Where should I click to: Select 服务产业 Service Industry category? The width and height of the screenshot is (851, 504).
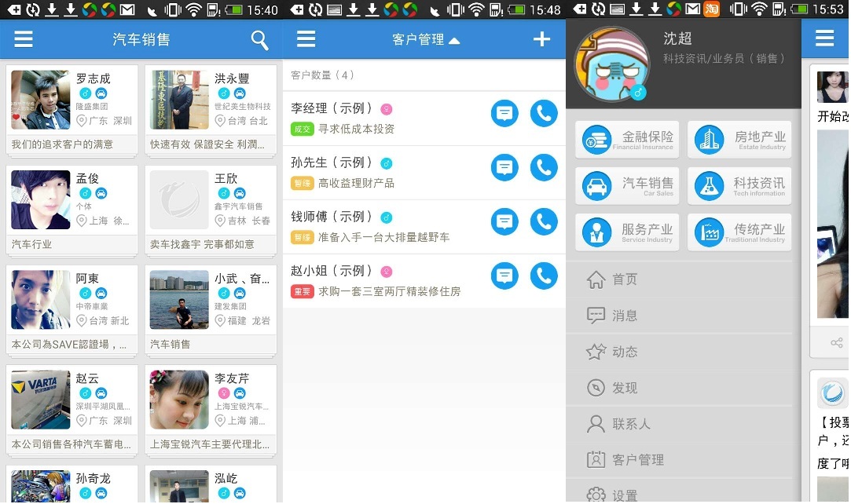(627, 232)
